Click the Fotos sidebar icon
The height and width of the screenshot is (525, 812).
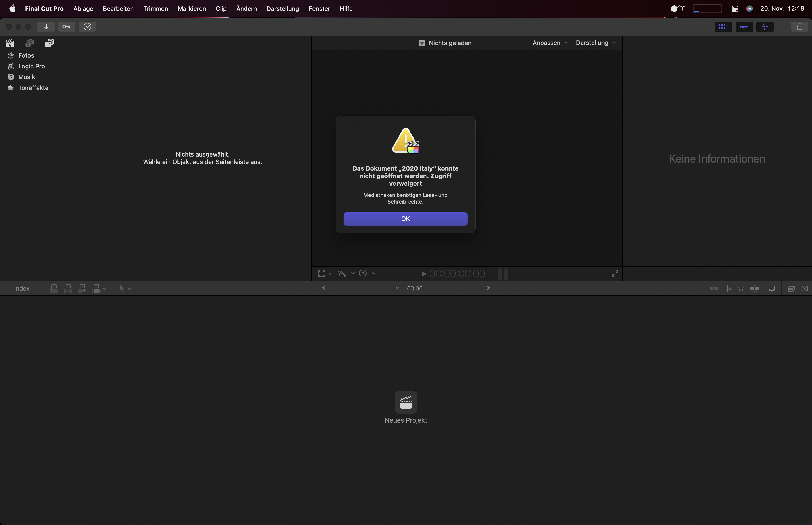click(11, 55)
